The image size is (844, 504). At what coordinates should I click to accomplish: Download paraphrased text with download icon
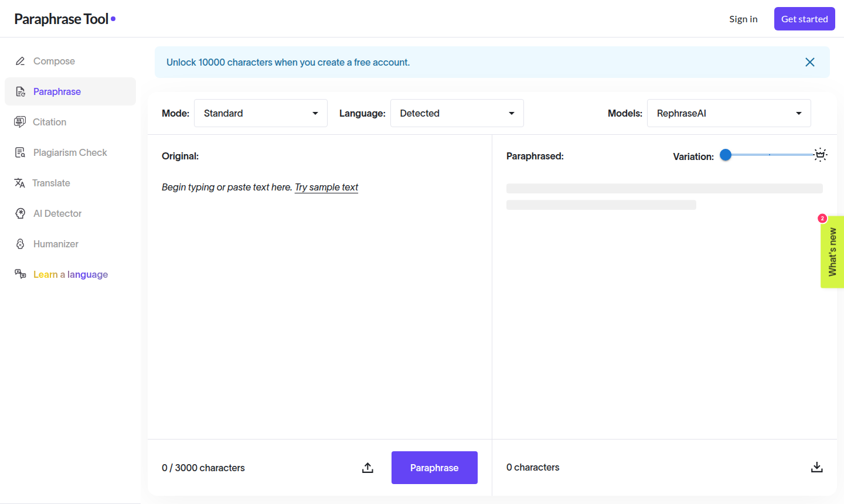pyautogui.click(x=817, y=467)
